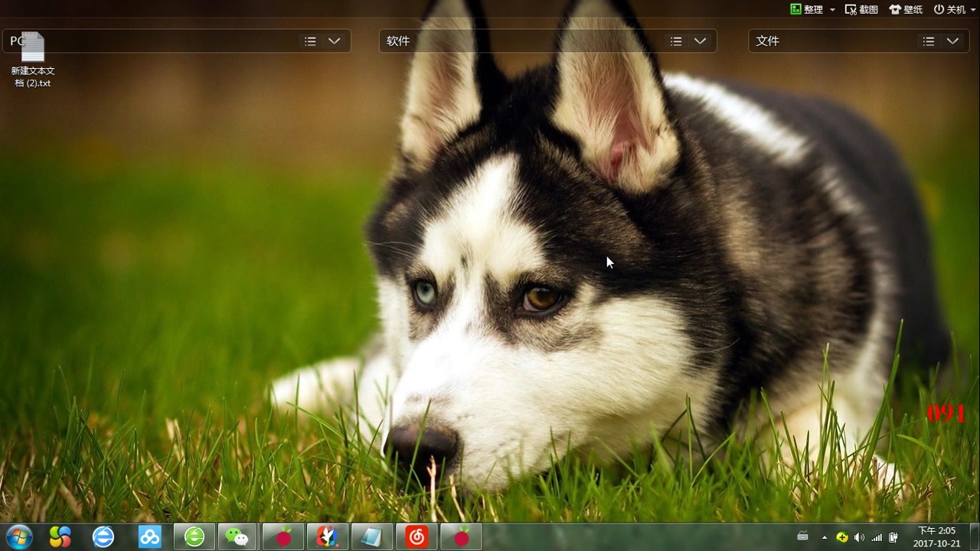Open the volume speaker tray icon
The width and height of the screenshot is (980, 551).
[x=859, y=537]
